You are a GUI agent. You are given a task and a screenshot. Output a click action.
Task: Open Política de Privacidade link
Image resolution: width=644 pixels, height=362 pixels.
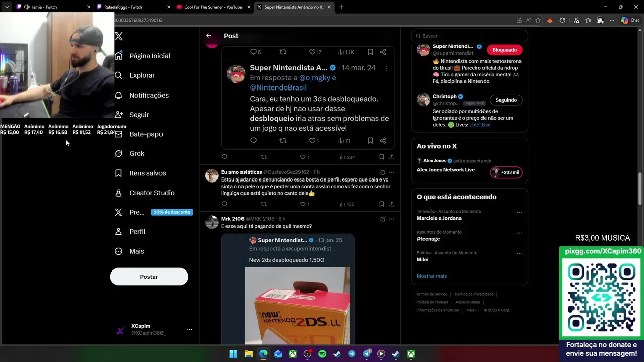tap(474, 294)
